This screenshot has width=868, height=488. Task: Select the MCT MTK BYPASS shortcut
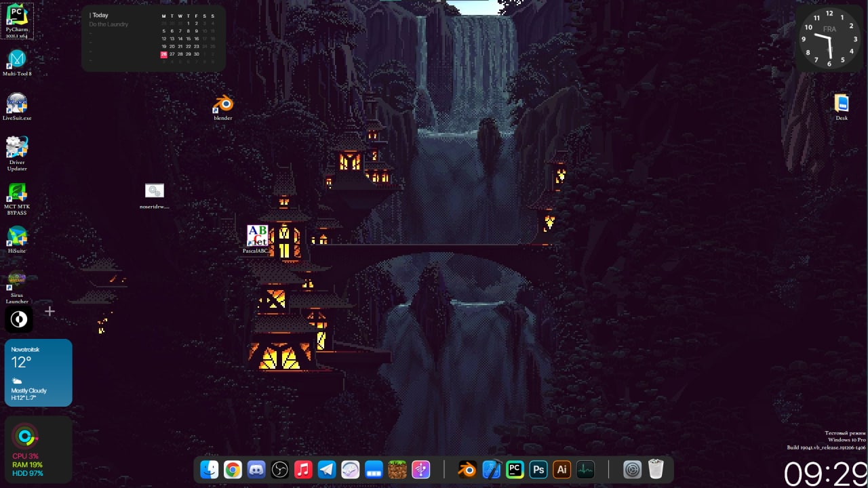tap(17, 199)
